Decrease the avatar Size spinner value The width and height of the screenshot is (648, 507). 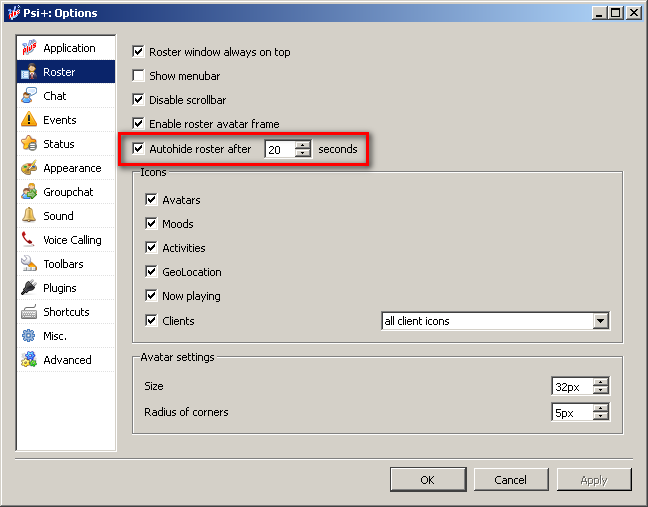[600, 391]
